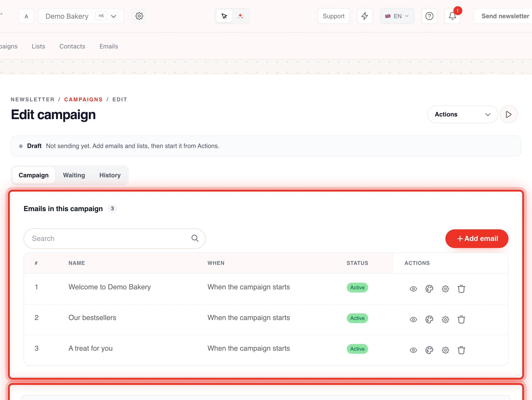Click the Add email button

point(476,238)
